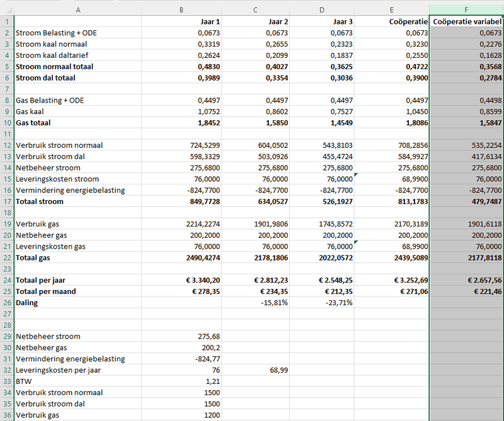504x421 pixels.
Task: Select the 'BTW' label cell
Action: tap(77, 381)
